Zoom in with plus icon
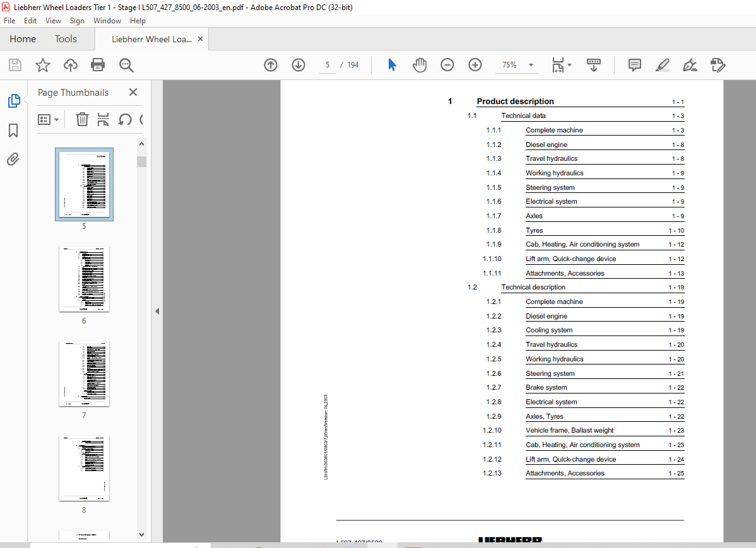This screenshot has width=756, height=548. (475, 64)
